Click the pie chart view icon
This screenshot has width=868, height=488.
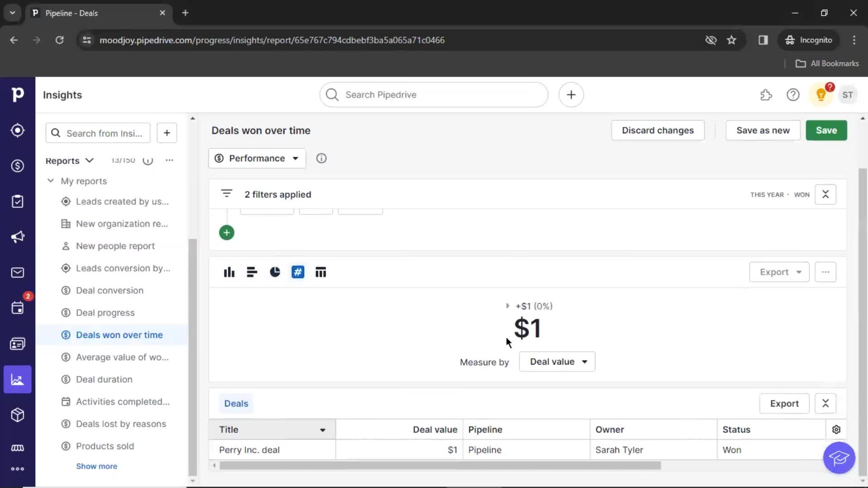click(x=275, y=272)
